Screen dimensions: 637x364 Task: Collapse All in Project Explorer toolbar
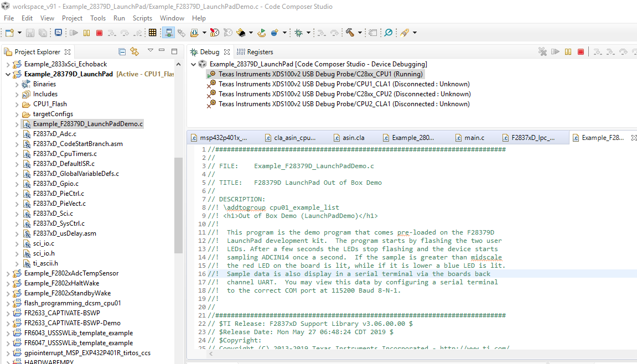click(122, 51)
